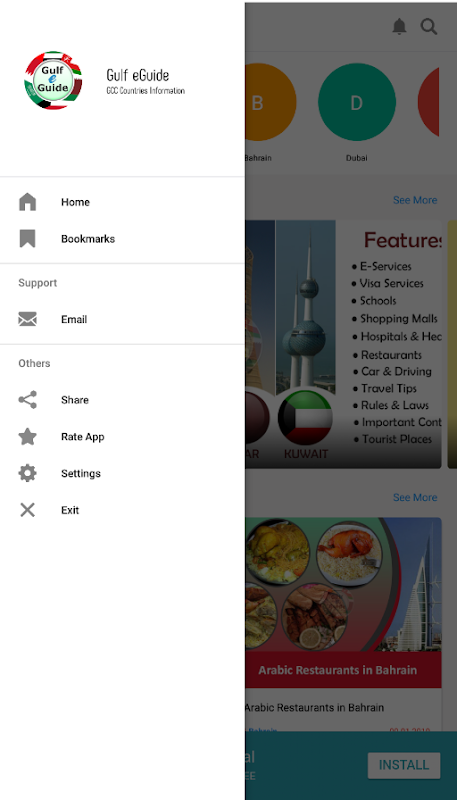
Task: Tap the Kuwait flag circle
Action: coord(305,418)
